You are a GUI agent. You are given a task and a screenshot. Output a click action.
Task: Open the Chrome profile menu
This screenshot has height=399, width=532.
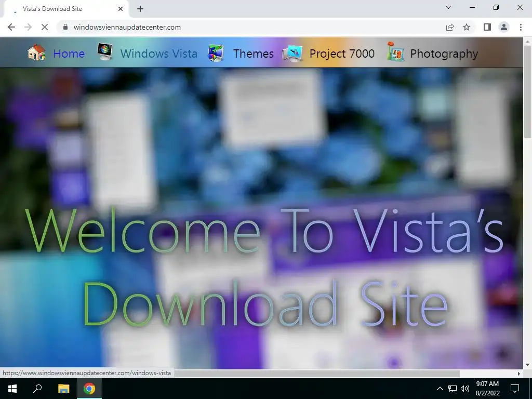tap(504, 27)
